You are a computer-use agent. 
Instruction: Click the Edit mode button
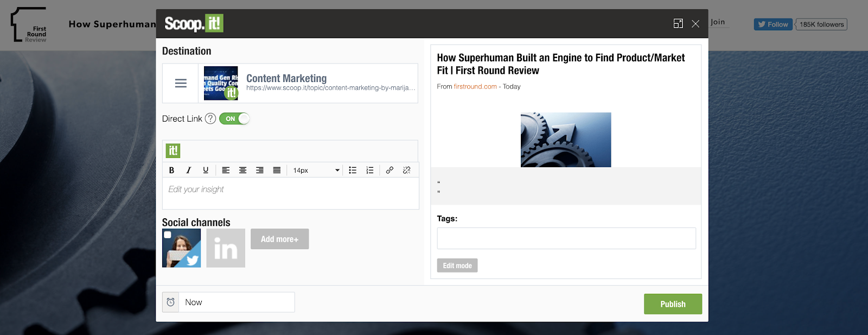point(457,266)
